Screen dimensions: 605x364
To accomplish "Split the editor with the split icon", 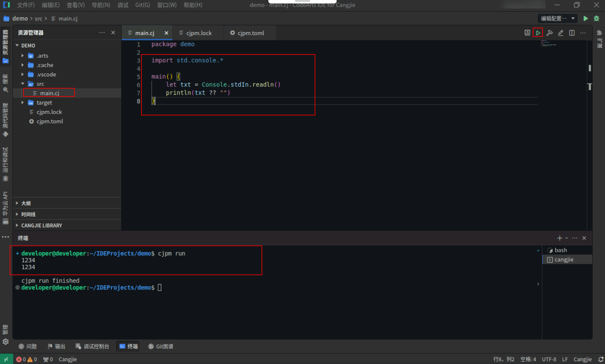I will (x=572, y=33).
